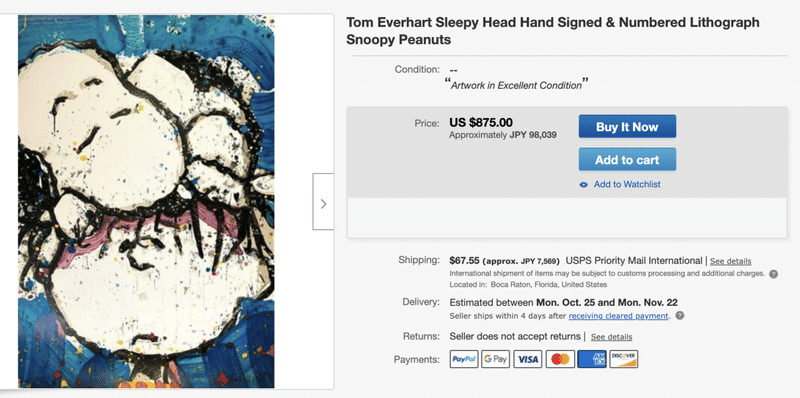Click the US $875.00 price text
This screenshot has width=800, height=398.
pyautogui.click(x=481, y=122)
